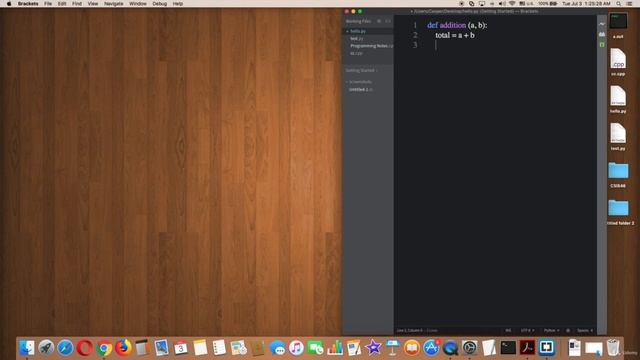The width and height of the screenshot is (640, 360).
Task: Click the split view icon in sidebar header
Action: [x=388, y=21]
